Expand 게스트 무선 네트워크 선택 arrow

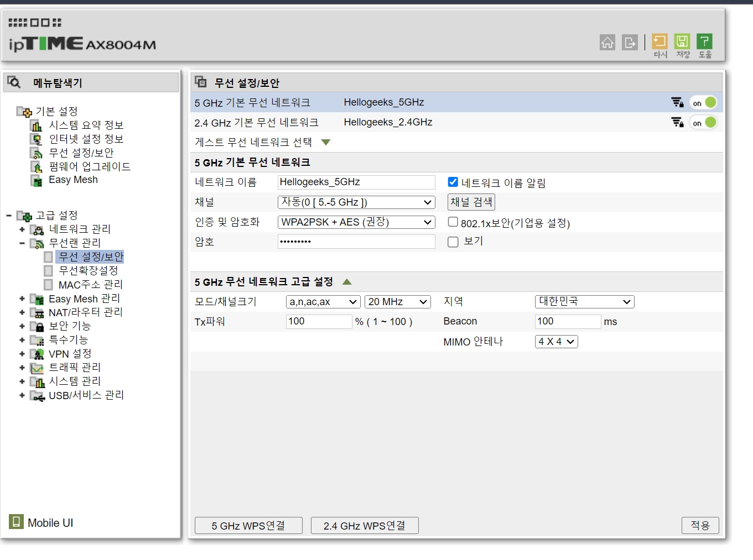point(326,142)
